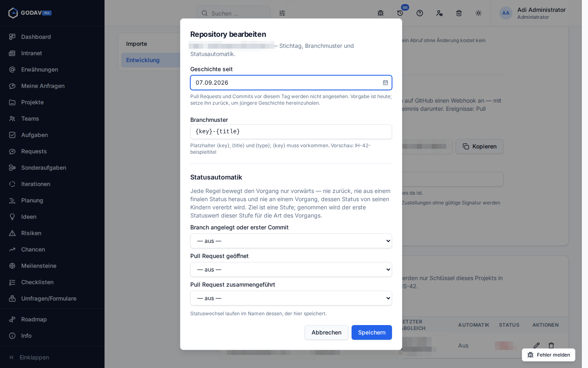The width and height of the screenshot is (588, 368).
Task: Open Teams in the sidebar
Action: pos(52,119)
